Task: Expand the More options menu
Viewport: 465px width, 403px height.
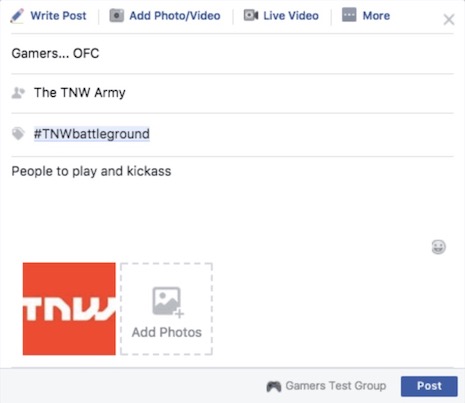Action: [x=366, y=15]
